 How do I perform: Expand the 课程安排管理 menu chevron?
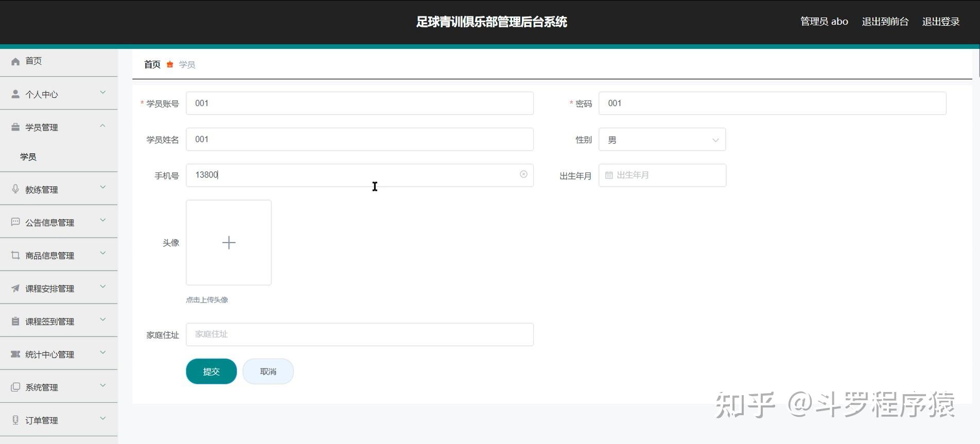(103, 286)
